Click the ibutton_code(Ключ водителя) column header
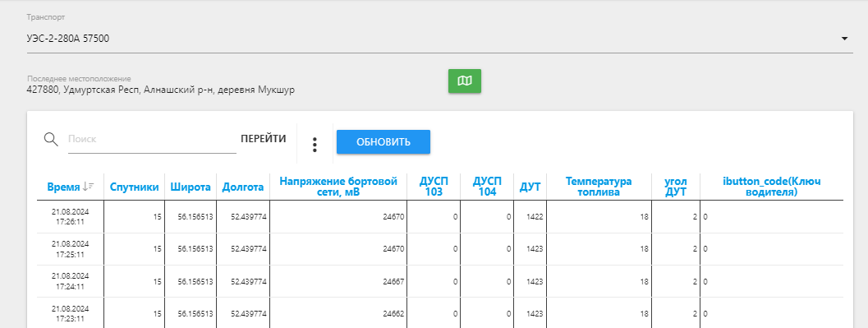The image size is (868, 328). (x=771, y=187)
